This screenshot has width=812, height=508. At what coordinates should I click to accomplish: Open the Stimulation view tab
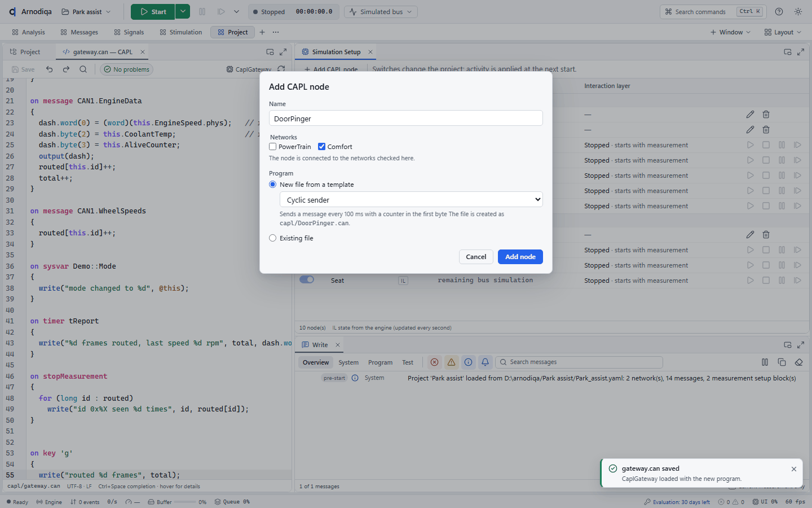[x=180, y=32]
